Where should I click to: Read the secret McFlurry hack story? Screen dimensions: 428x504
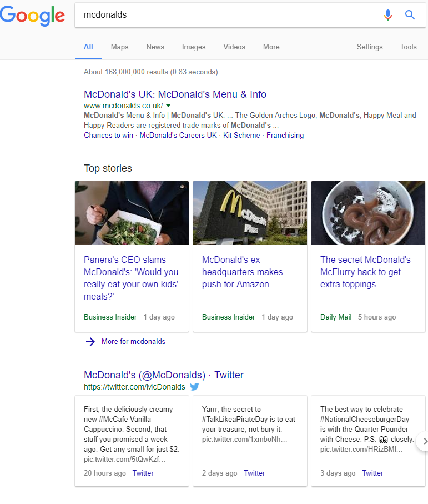click(x=365, y=272)
